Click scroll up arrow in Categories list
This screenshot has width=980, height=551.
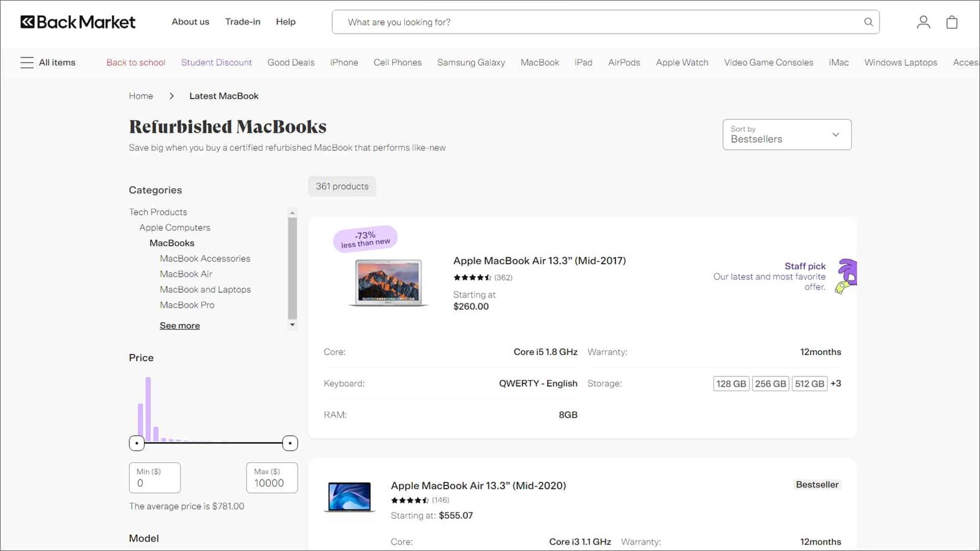coord(292,212)
